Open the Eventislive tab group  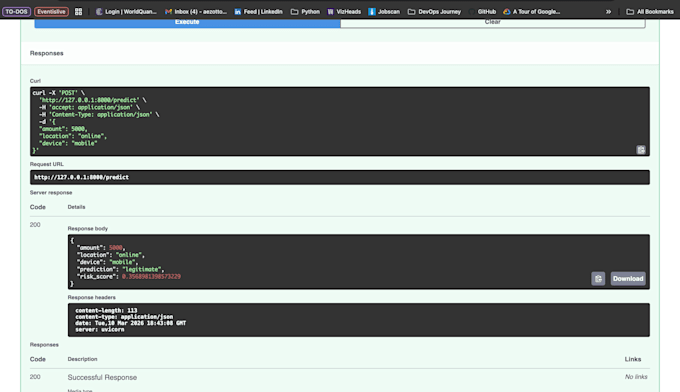pyautogui.click(x=51, y=12)
